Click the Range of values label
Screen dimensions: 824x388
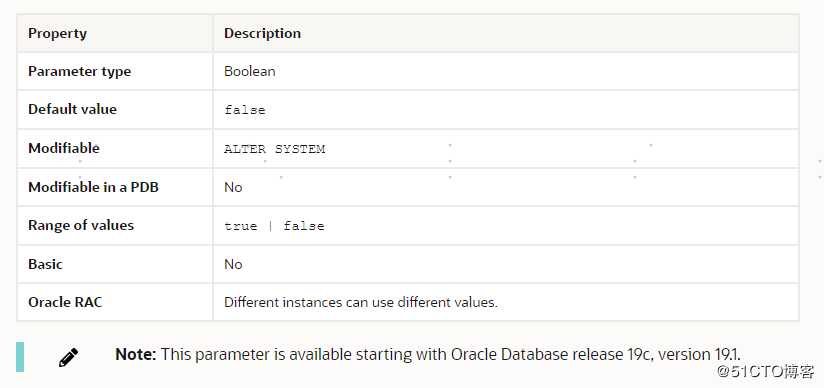coord(81,226)
